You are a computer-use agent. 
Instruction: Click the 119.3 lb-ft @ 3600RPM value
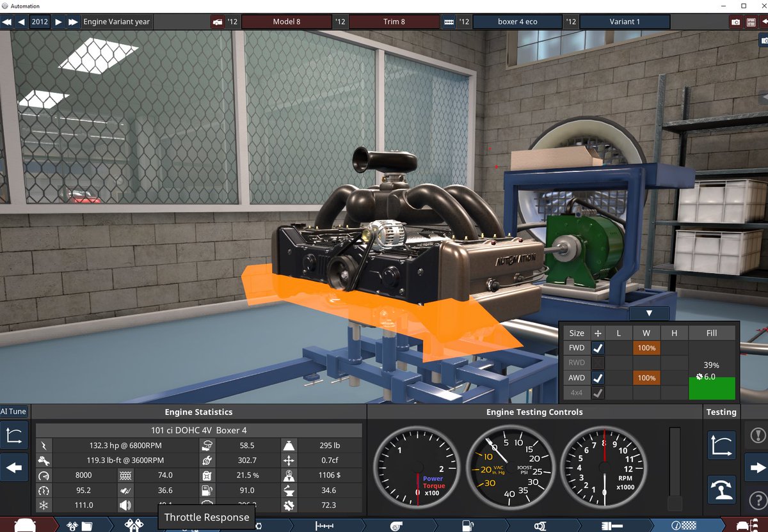[125, 460]
